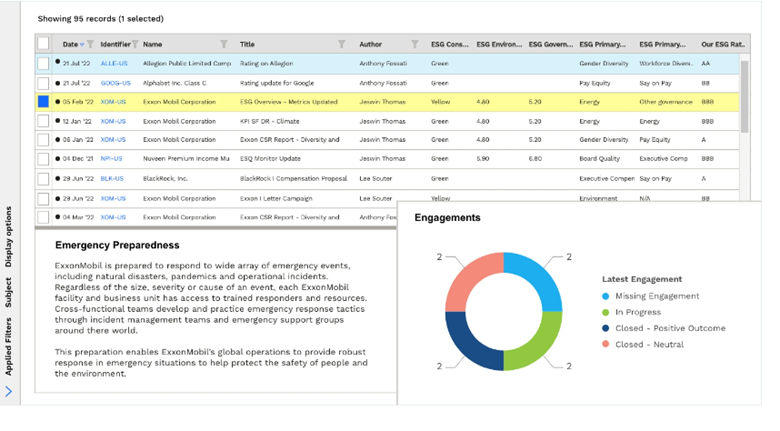Select the 'Other governance' cell in the highlighted row
Image resolution: width=780 pixels, height=431 pixels.
[666, 102]
